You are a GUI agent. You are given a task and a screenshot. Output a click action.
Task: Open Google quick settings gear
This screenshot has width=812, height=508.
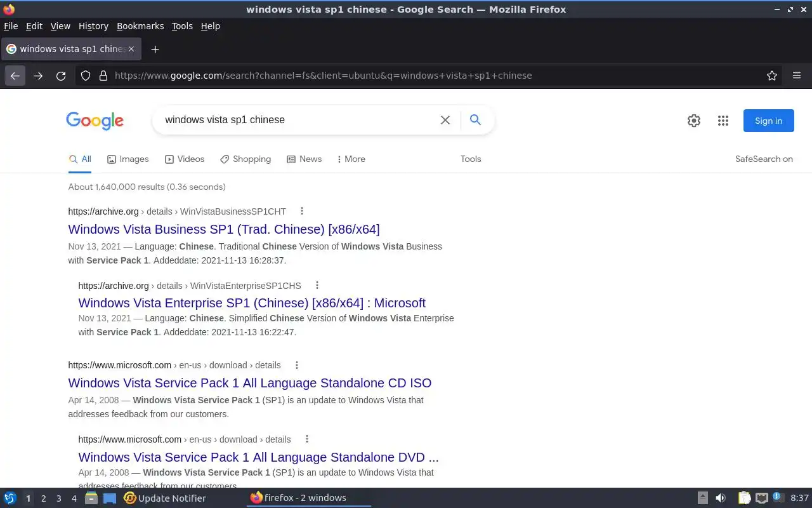[x=694, y=121]
